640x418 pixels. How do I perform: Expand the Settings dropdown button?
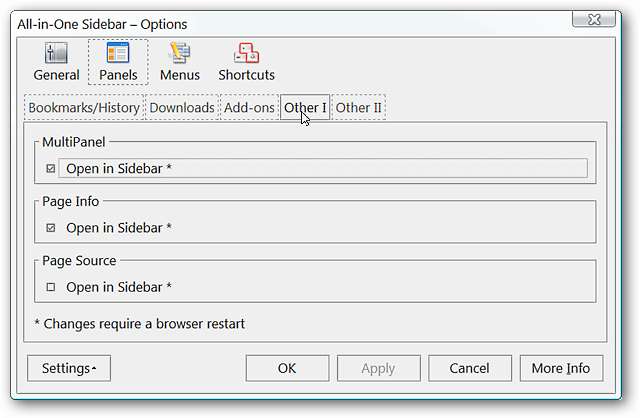[69, 368]
